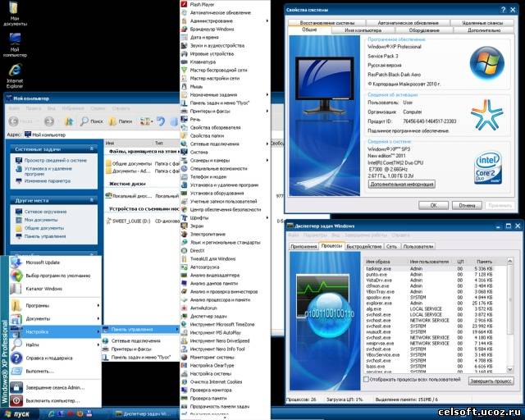Open Игровые устройства from the menu
525x420 pixels.
pos(212,53)
